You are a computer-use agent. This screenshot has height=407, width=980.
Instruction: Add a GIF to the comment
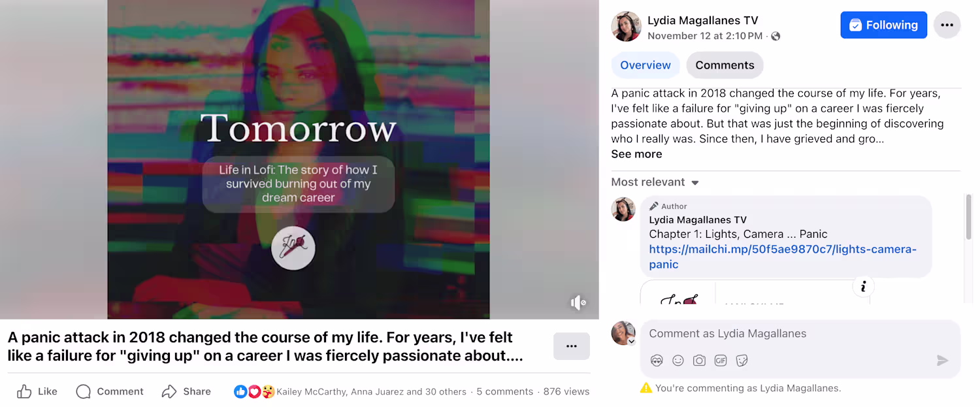(721, 361)
